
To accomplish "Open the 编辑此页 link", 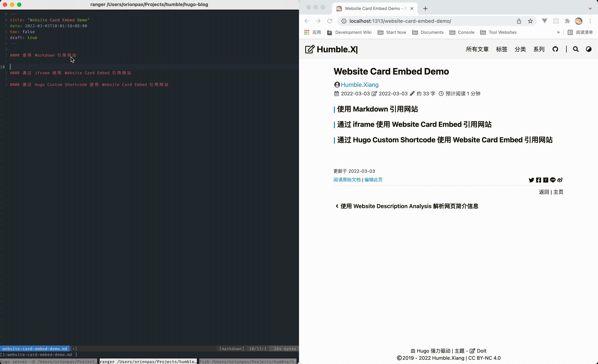I will click(x=373, y=180).
